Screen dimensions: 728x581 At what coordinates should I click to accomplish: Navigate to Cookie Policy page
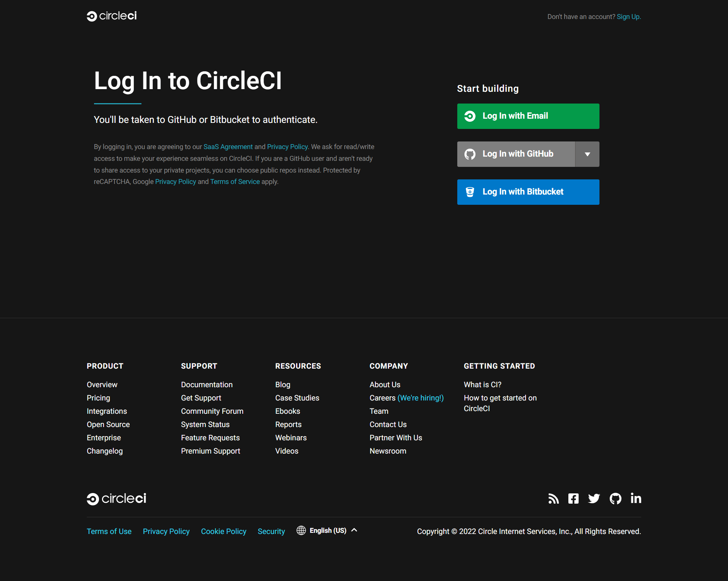tap(223, 531)
